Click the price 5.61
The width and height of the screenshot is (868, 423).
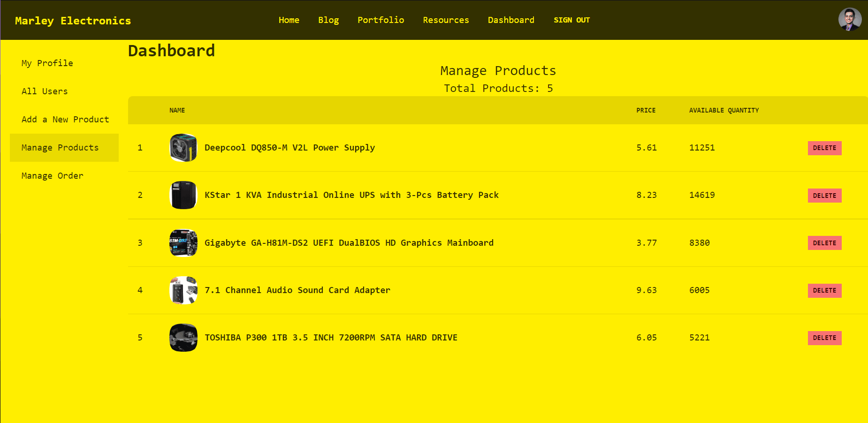tap(647, 148)
